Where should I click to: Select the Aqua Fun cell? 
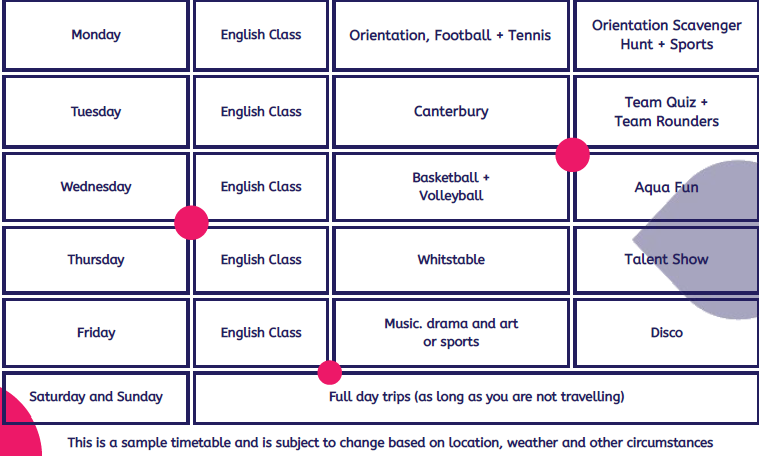coord(666,187)
